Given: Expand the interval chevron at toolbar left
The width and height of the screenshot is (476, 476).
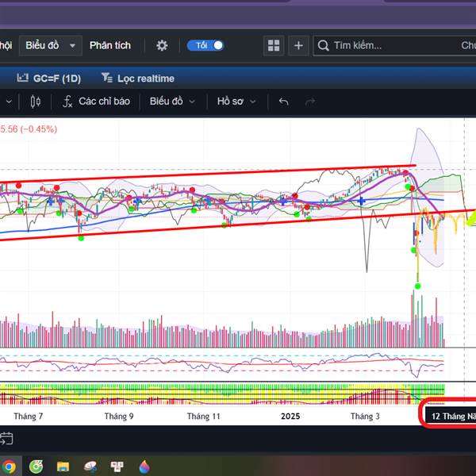Looking at the screenshot, I should [9, 102].
